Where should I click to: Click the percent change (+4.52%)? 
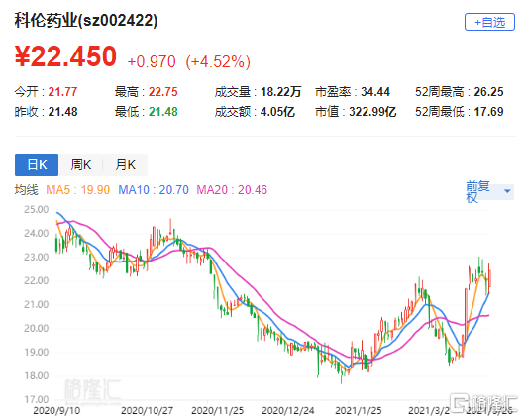click(x=218, y=61)
